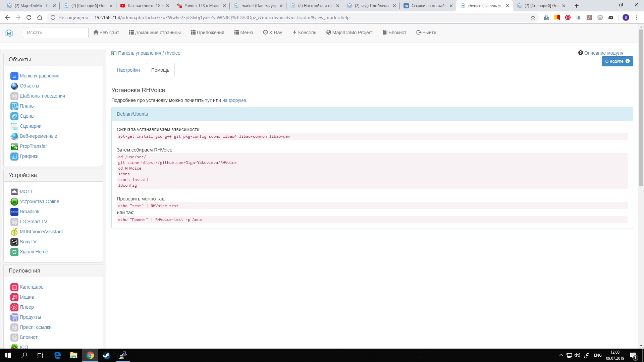644x362 pixels.
Task: Select the Помощь tab
Action: [x=160, y=70]
